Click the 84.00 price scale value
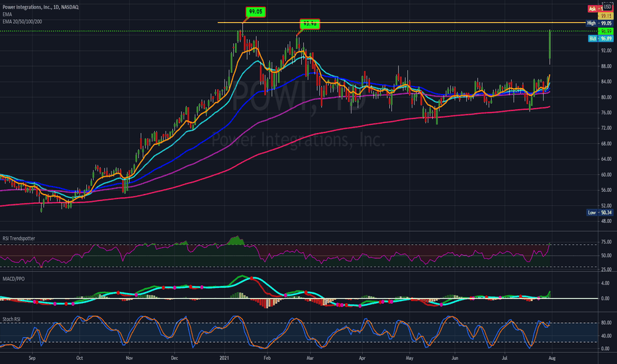 pos(606,82)
